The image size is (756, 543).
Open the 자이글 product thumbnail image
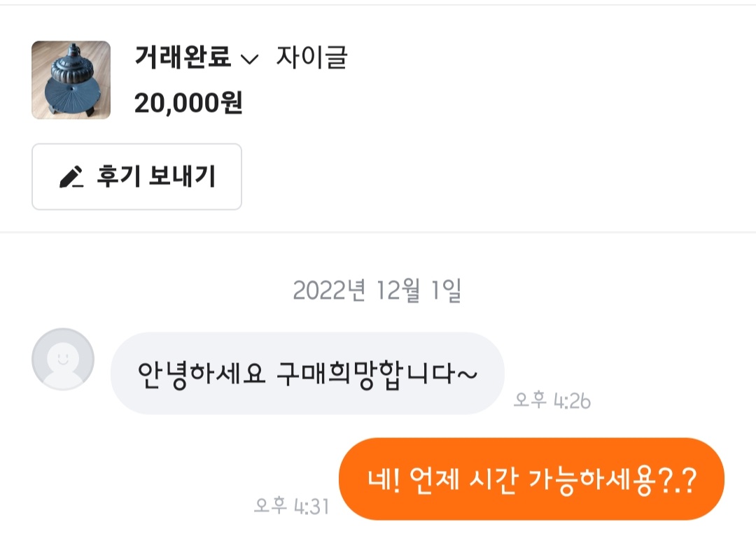pos(71,80)
